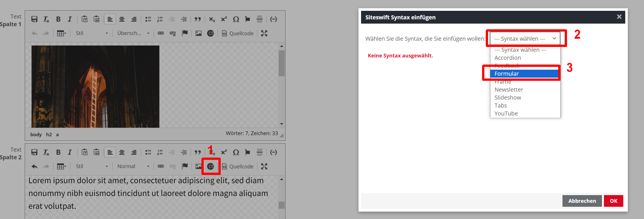Click the Abbrechen button

(x=582, y=201)
